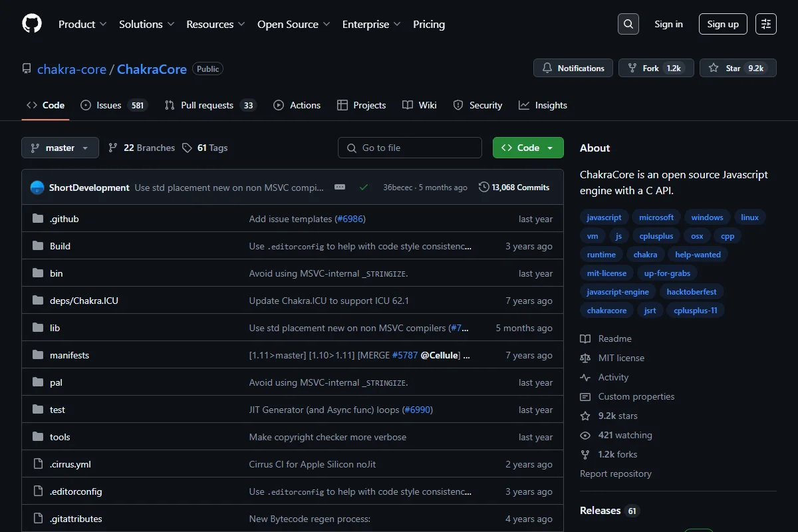Click the commit history clock icon
This screenshot has width=798, height=532.
(x=484, y=188)
